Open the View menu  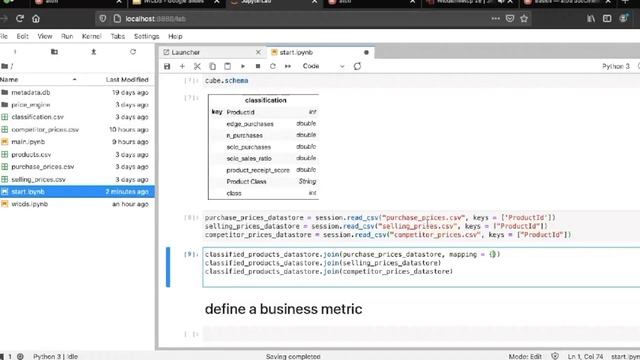[x=45, y=36]
